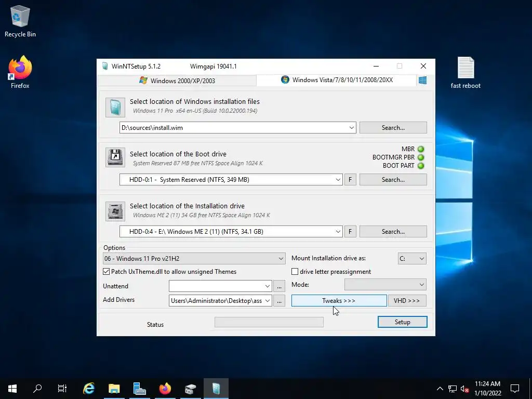Image resolution: width=532 pixels, height=399 pixels.
Task: Select the Windows Vista/7/8/10/11/2008/20XX tab
Action: [337, 80]
